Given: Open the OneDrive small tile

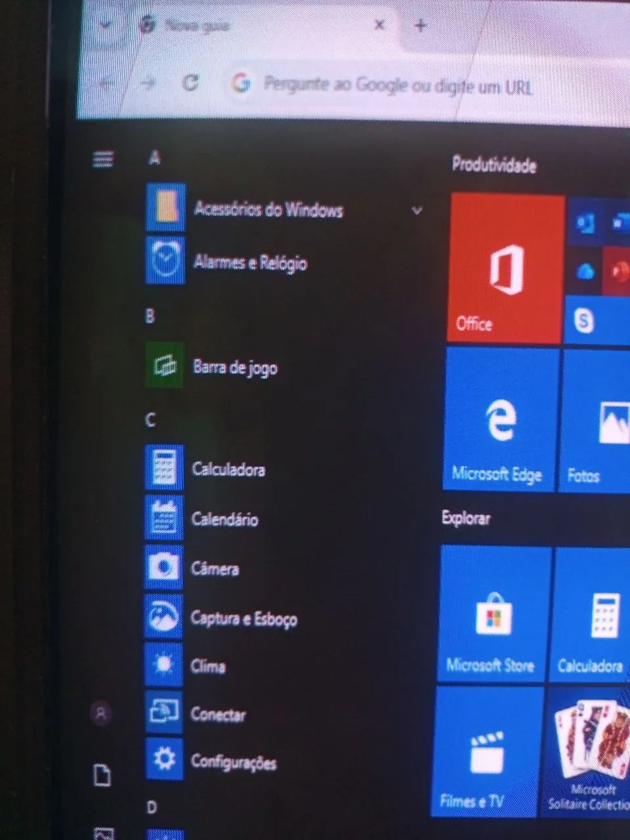Looking at the screenshot, I should click(x=584, y=270).
